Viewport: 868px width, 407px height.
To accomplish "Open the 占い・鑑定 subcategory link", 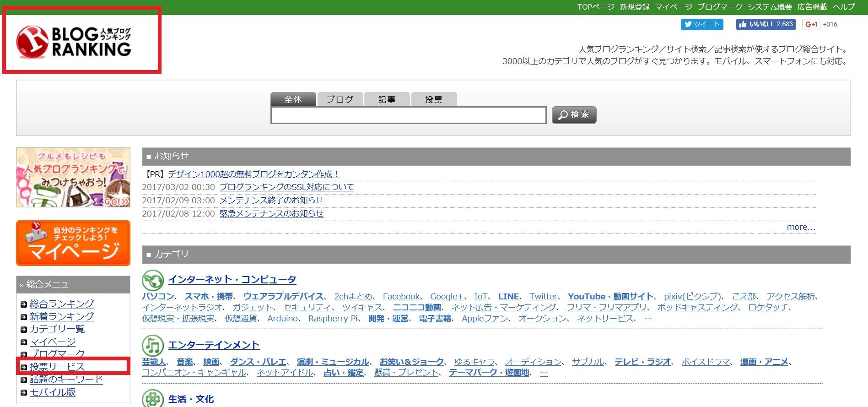I will (344, 373).
